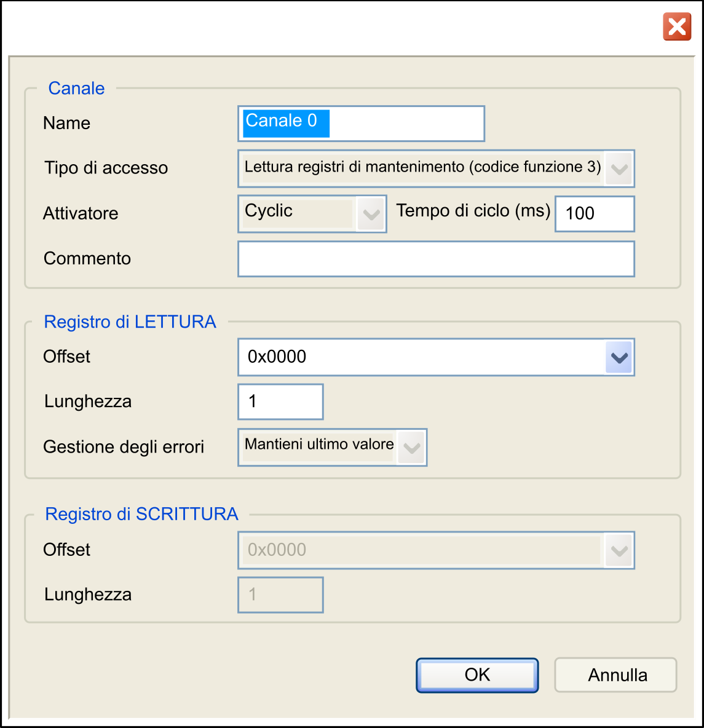Click the LETTURA Offset 0x0000 text field
Screen dimensions: 704x728
422,357
